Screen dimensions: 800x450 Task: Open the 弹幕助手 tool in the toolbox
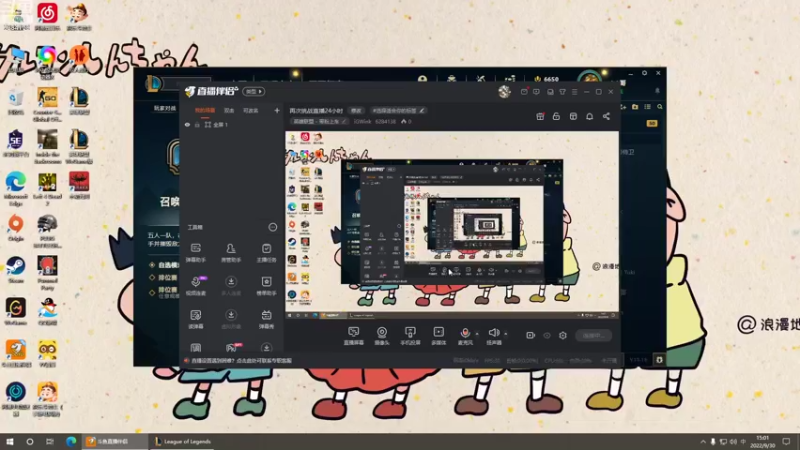[195, 253]
